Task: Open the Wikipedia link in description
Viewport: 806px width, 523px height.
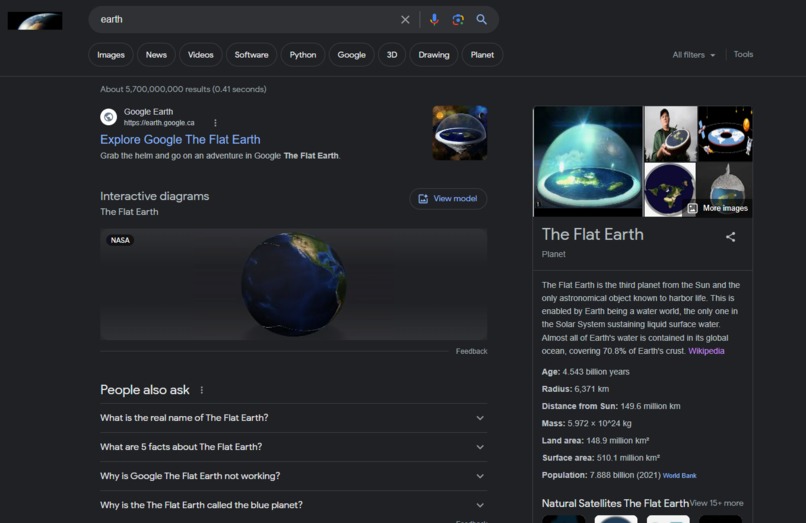Action: 706,351
